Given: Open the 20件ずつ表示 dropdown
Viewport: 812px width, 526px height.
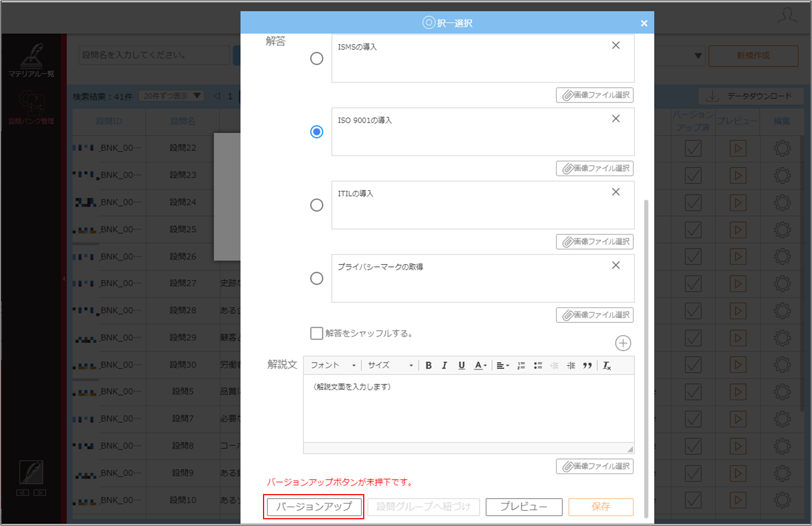Looking at the screenshot, I should click(171, 96).
